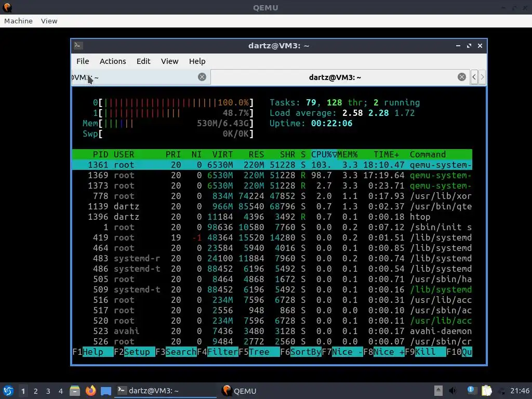Click F3 Search in htop footer
532x399 pixels.
[x=176, y=352]
